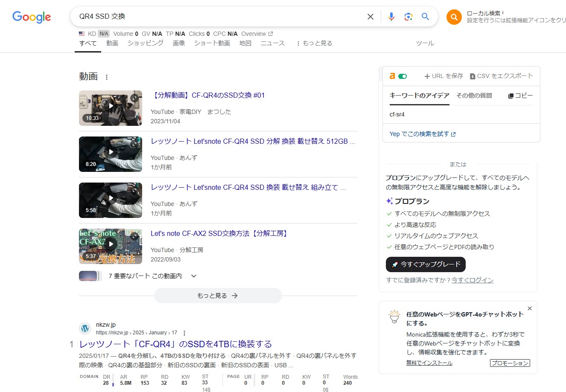Open the CF-QR4 SSD 換装 載せ替え 組み立て link
Image resolution: width=566 pixels, height=392 pixels.
click(x=248, y=187)
